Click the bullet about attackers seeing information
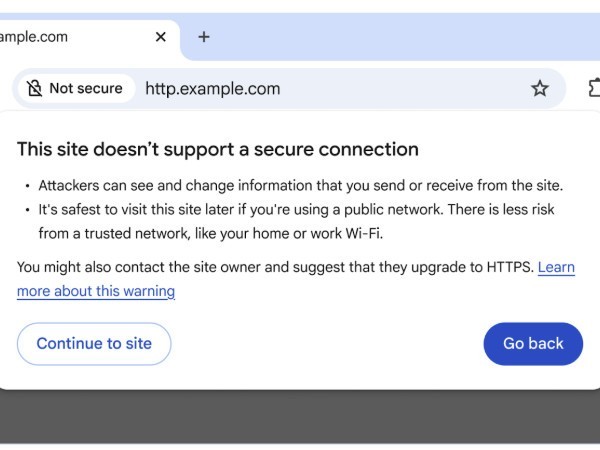 [300, 185]
